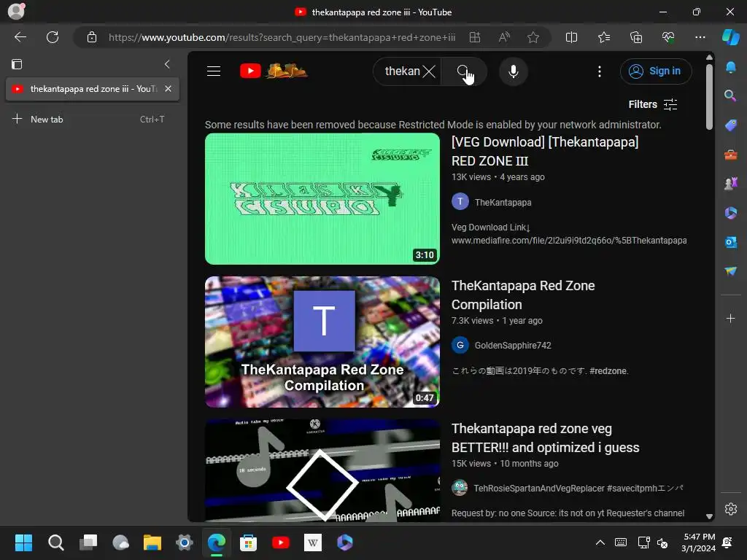Open Drop paper plane in sidebar
747x560 pixels.
click(x=730, y=271)
